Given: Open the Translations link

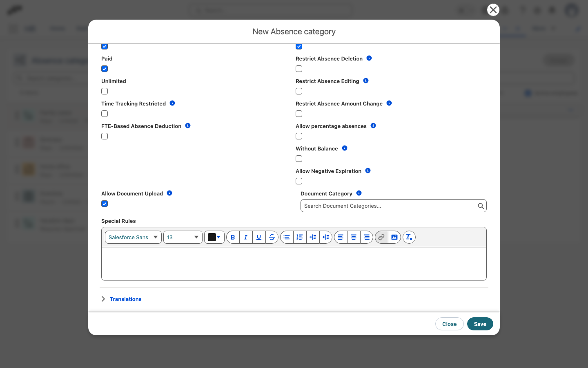Looking at the screenshot, I should [x=126, y=299].
